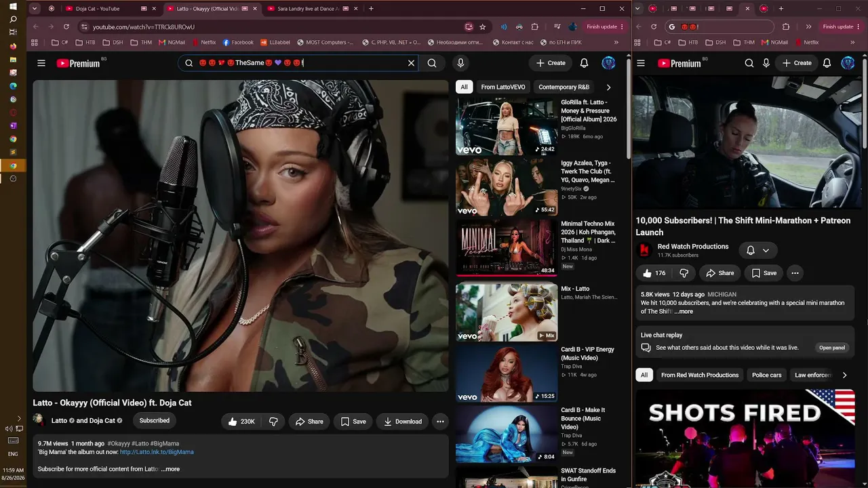Start voice search in left window
The height and width of the screenshot is (488, 868).
pyautogui.click(x=460, y=63)
